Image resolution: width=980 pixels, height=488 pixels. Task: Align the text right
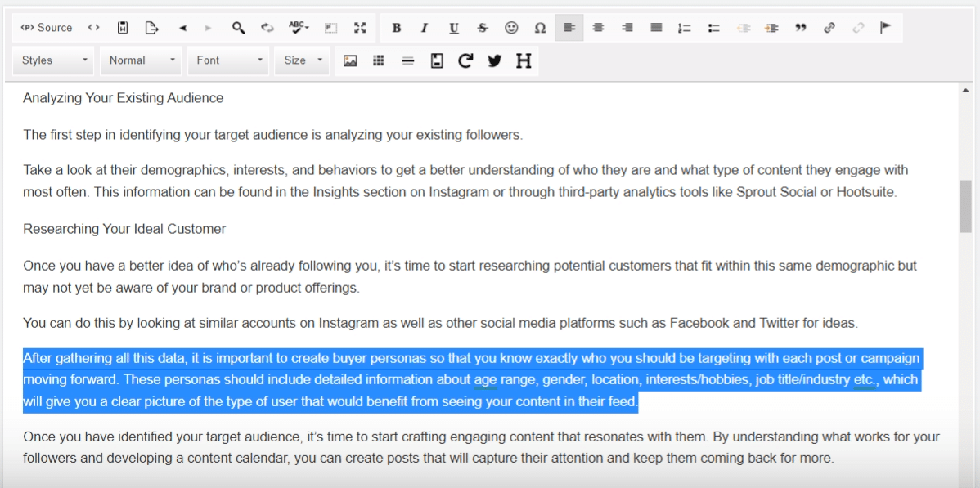click(x=627, y=28)
